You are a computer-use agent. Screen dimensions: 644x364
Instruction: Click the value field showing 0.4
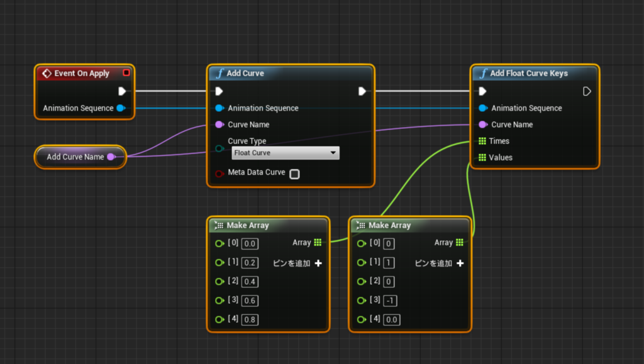pos(250,282)
